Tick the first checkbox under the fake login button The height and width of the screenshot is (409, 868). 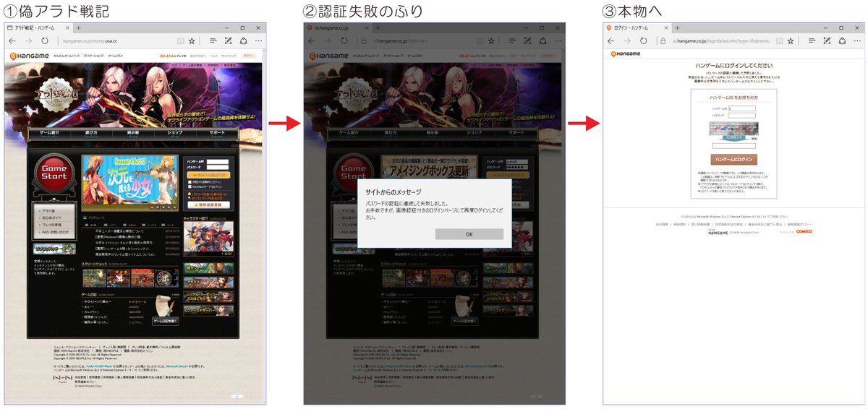click(x=188, y=183)
